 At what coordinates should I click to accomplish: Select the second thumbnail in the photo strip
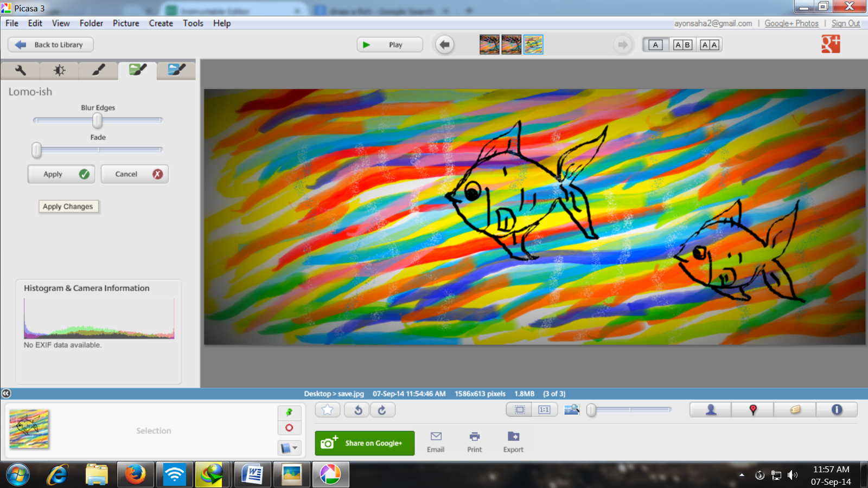pyautogui.click(x=512, y=44)
